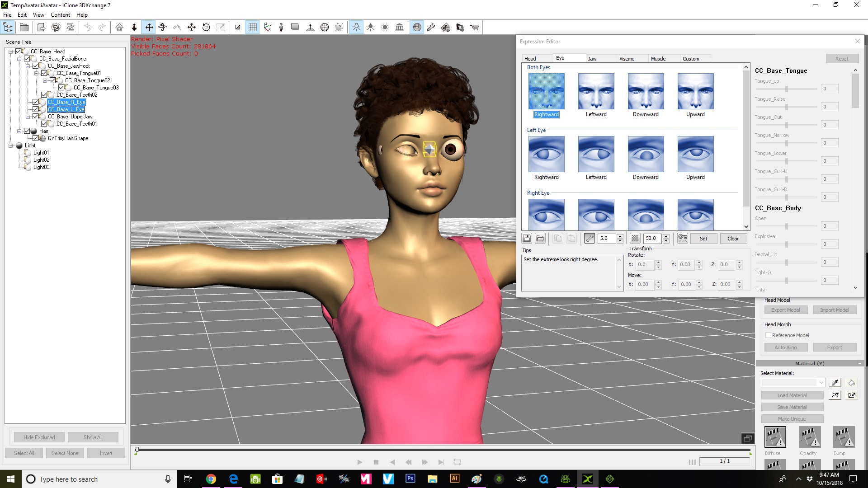This screenshot has width=868, height=488.
Task: Toggle the GnTrixyHair.Shape visibility checkbox
Action: coord(36,138)
